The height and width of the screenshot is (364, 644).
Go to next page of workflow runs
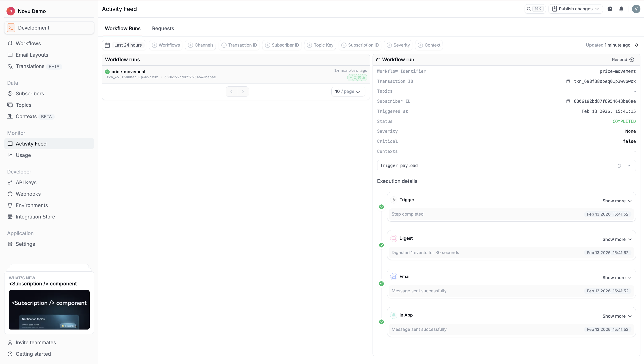[243, 92]
